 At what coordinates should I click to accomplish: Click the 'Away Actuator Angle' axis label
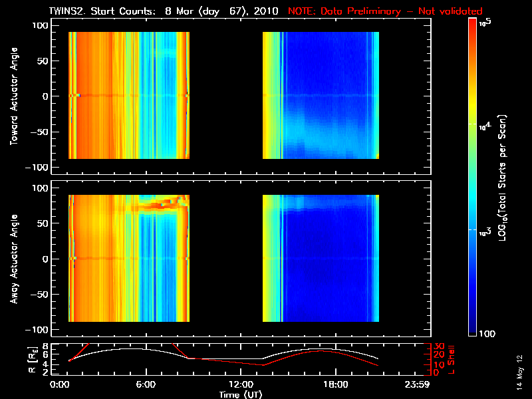tap(14, 259)
